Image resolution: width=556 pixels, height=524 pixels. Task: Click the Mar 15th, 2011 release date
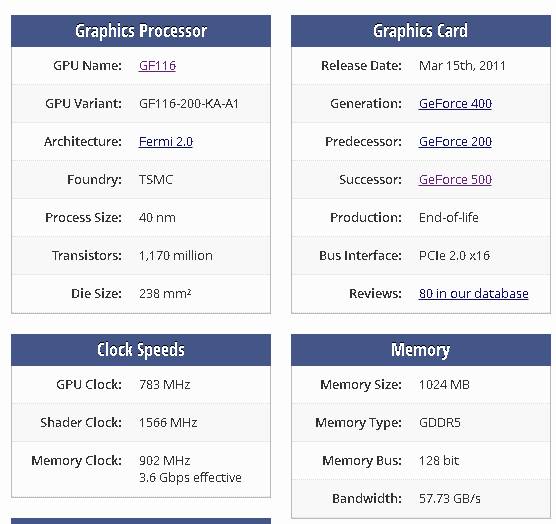click(462, 66)
